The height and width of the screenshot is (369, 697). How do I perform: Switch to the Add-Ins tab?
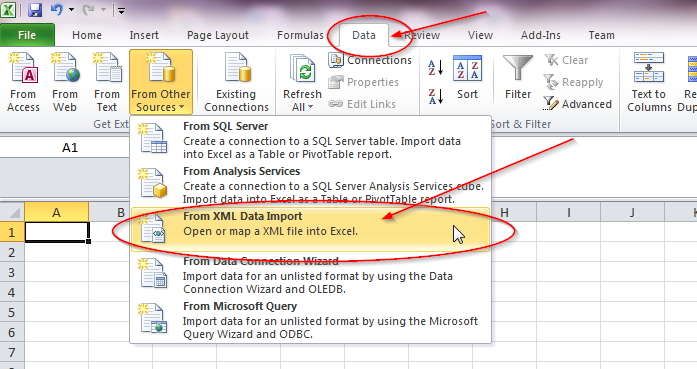pos(541,35)
